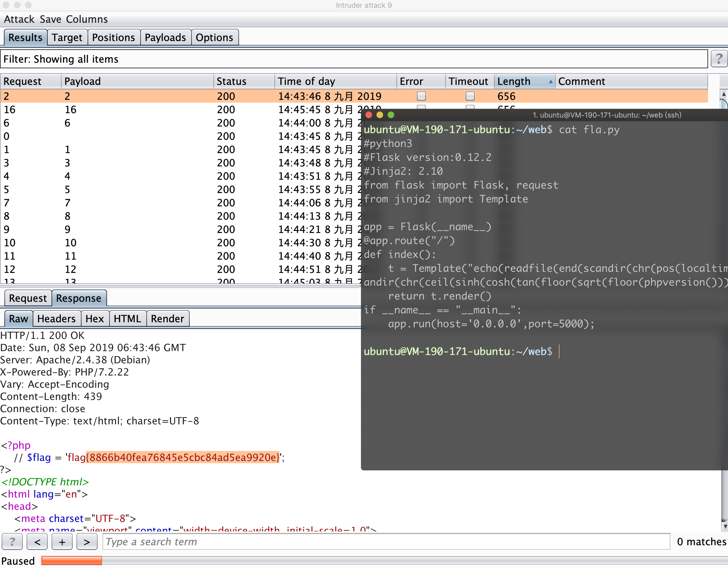Select request 8 result row
The height and width of the screenshot is (568, 728).
(x=180, y=216)
